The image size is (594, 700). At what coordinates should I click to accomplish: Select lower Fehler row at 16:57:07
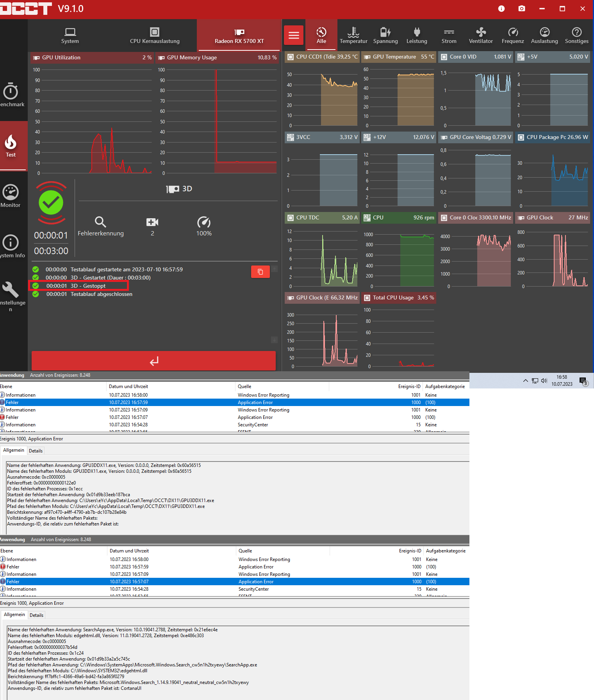pos(234,582)
